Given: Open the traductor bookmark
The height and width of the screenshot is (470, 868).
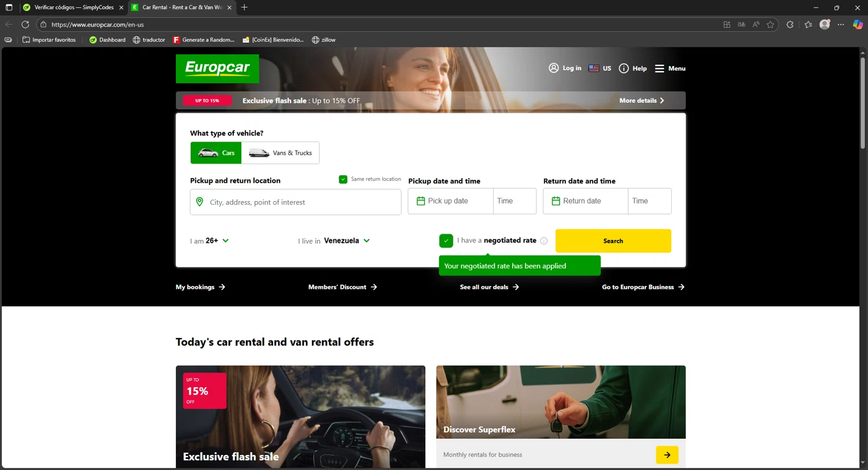Looking at the screenshot, I should 149,40.
